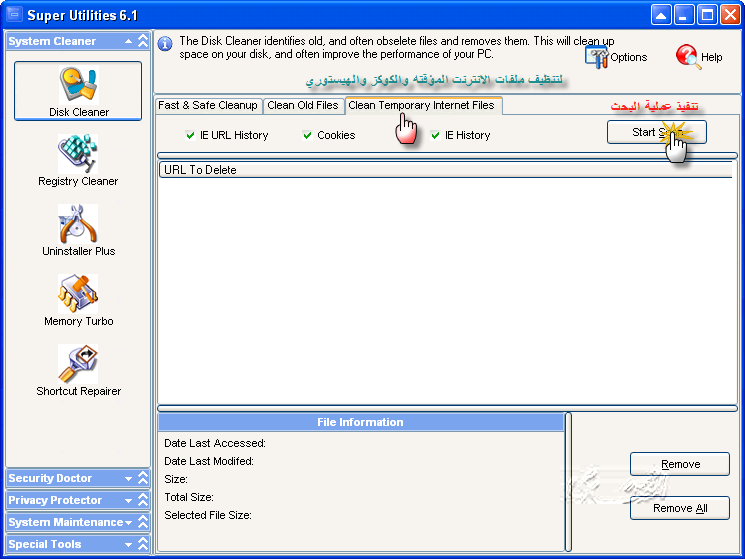Expand the System Maintenance panel chevron
745x559 pixels.
[143, 522]
